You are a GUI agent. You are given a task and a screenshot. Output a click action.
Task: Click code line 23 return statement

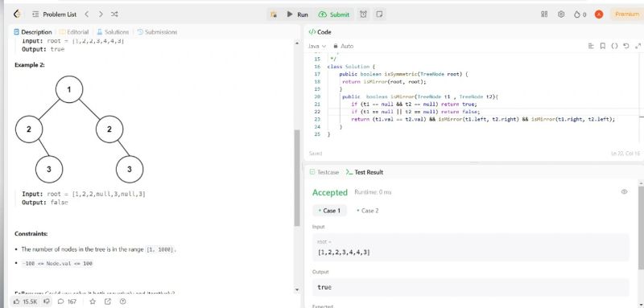pyautogui.click(x=483, y=119)
